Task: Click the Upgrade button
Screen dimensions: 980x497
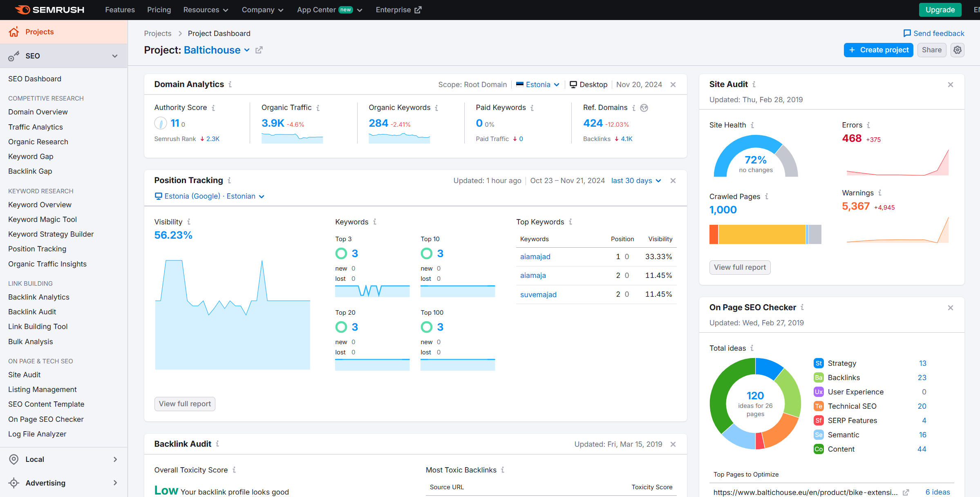Action: (x=940, y=10)
